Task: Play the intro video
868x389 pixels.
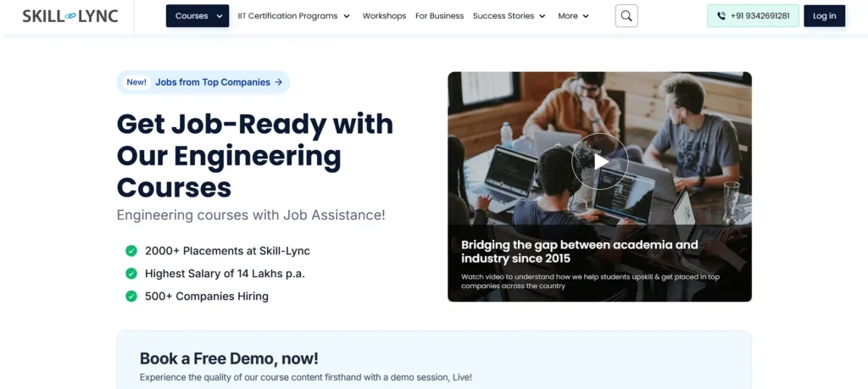Action: [x=600, y=161]
